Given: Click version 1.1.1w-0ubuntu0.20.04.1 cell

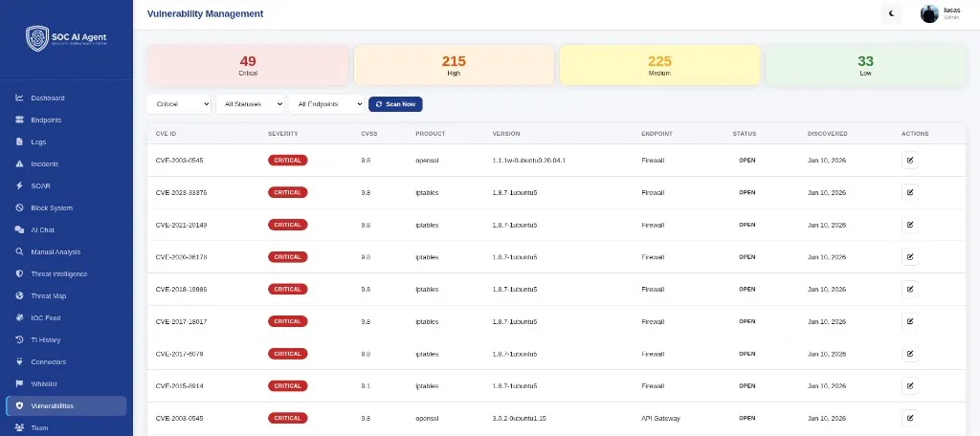Looking at the screenshot, I should pos(528,160).
